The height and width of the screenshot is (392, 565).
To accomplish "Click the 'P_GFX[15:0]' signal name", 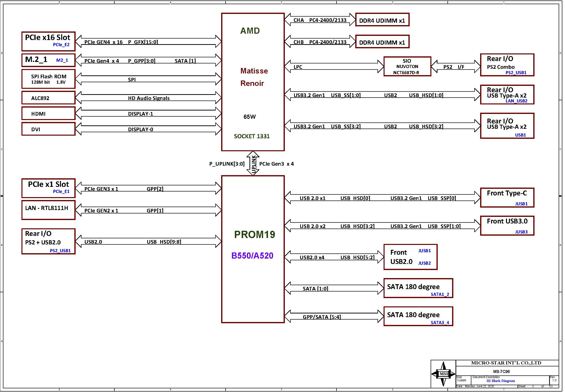I will (143, 42).
